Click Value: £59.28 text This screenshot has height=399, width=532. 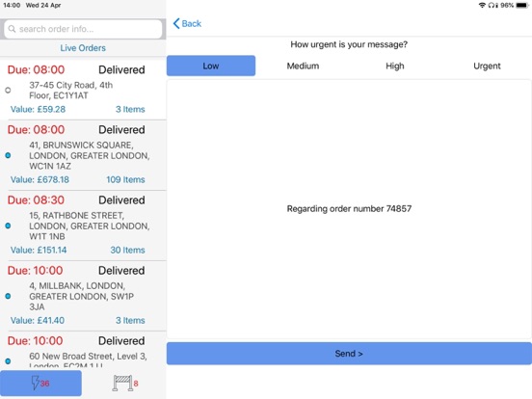pos(38,109)
